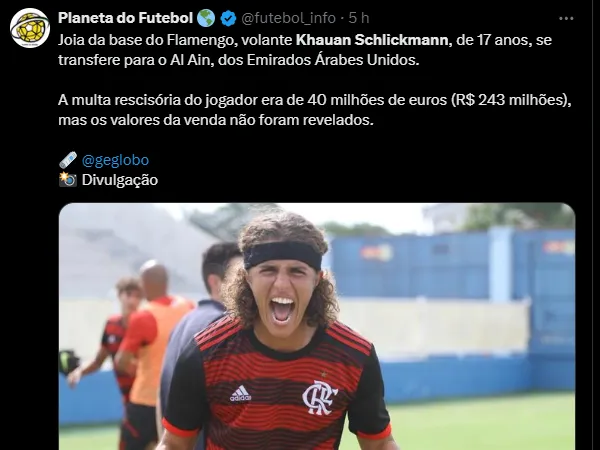Click the Flamengo crest on the jersey
Image resolution: width=600 pixels, height=450 pixels.
(x=319, y=398)
